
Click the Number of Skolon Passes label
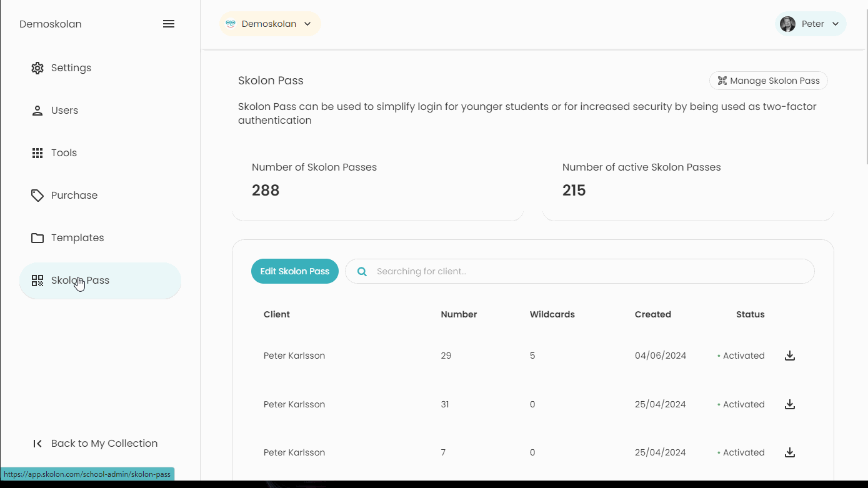click(x=314, y=167)
